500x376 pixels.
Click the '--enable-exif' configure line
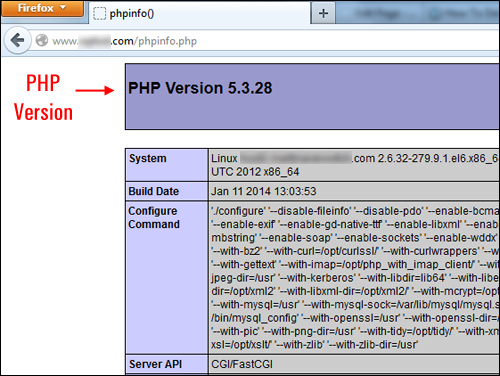(355, 224)
